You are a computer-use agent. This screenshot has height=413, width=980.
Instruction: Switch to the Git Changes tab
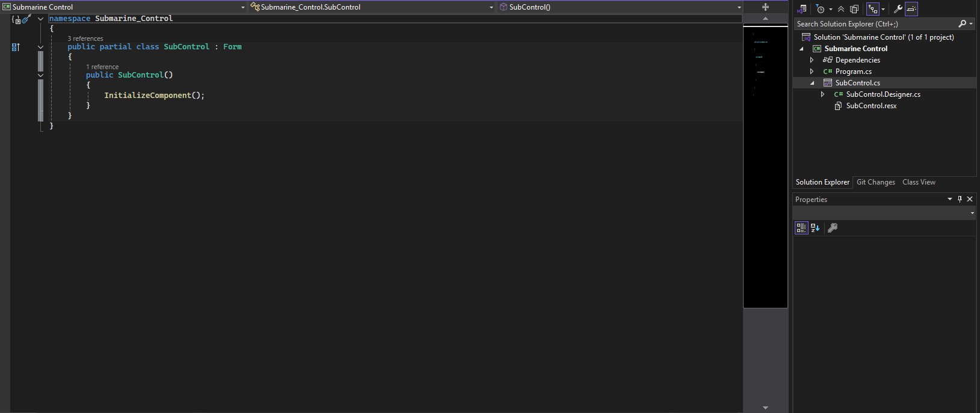coord(875,182)
